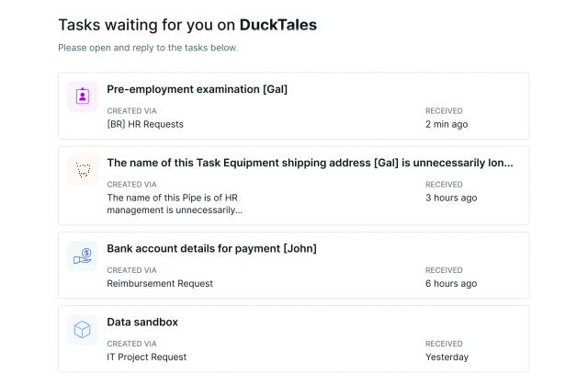Click the 'Yesterday' received time
Screen dimensions: 588x386
click(447, 358)
